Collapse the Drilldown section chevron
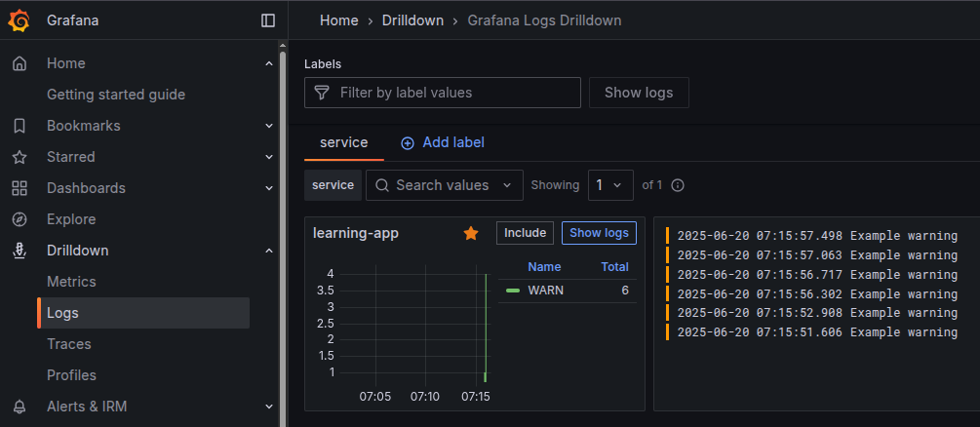 click(269, 251)
